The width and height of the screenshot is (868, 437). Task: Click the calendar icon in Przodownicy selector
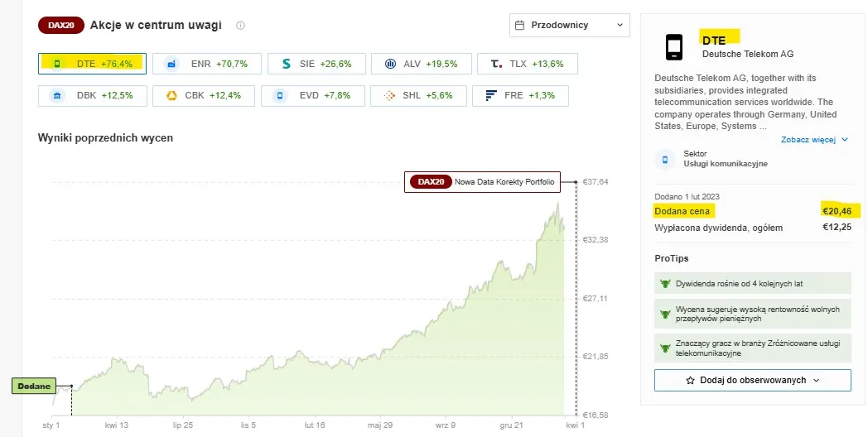pos(519,25)
